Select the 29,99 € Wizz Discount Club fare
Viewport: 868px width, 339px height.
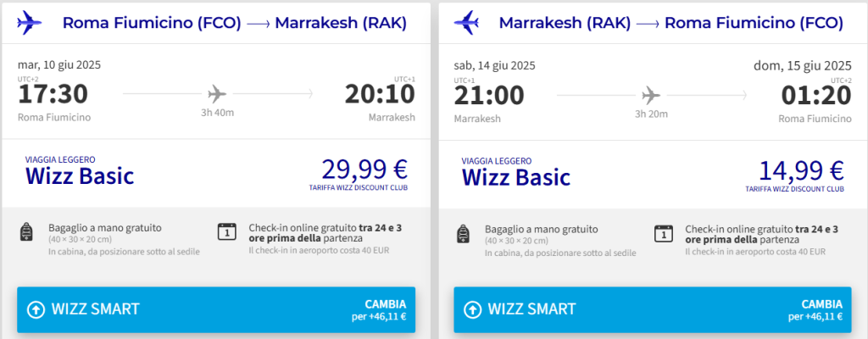(x=364, y=174)
